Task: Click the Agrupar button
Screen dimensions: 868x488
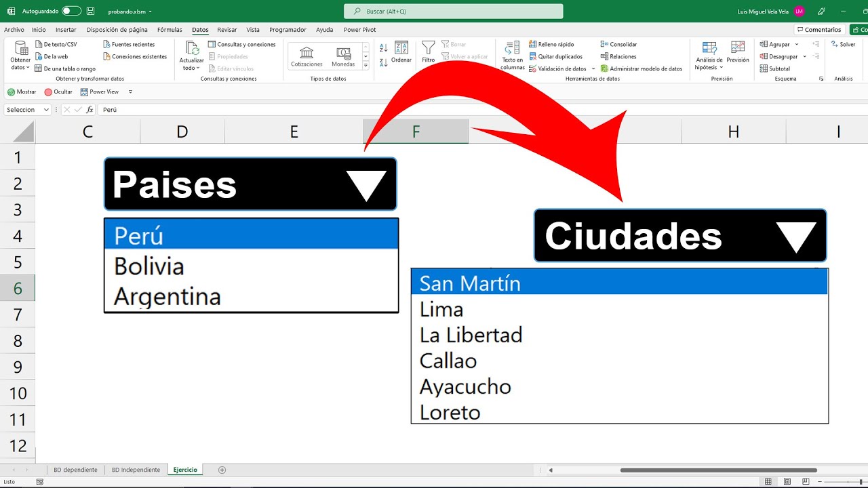Action: coord(775,44)
